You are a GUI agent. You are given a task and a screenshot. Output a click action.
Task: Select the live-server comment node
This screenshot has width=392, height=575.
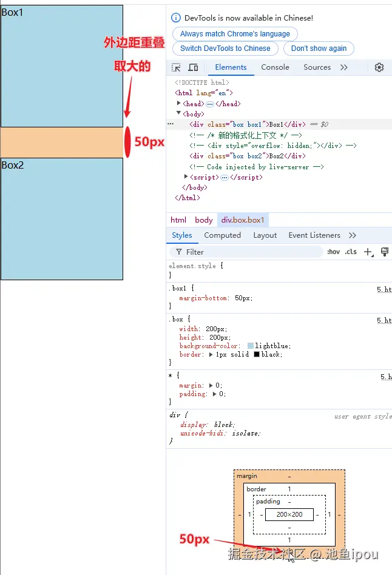pyautogui.click(x=256, y=167)
